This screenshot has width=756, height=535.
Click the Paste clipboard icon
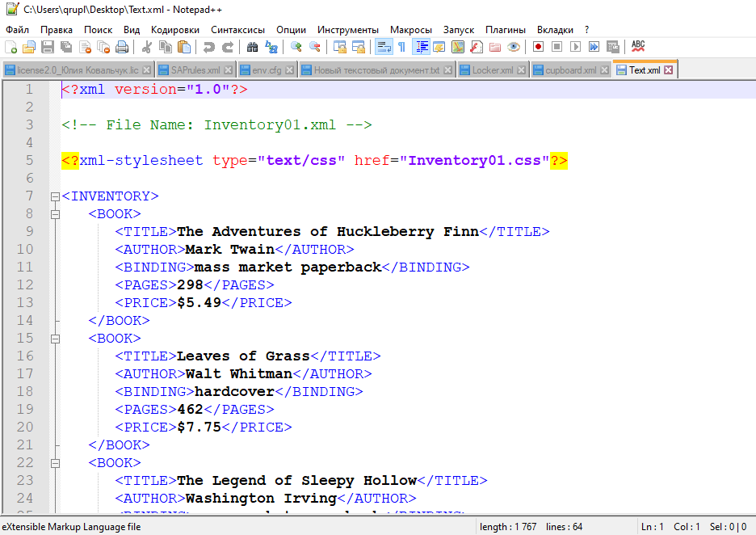pyautogui.click(x=184, y=47)
